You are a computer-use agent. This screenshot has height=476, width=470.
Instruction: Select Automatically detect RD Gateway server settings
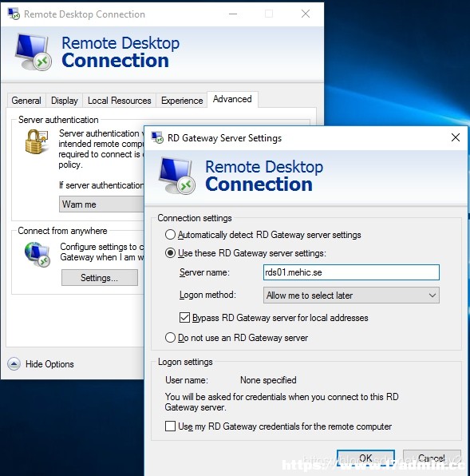[170, 235]
